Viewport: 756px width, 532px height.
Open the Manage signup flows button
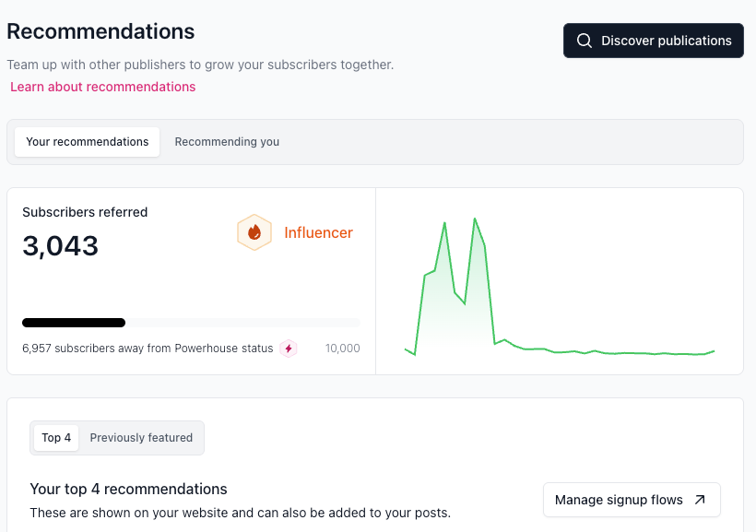pos(631,500)
